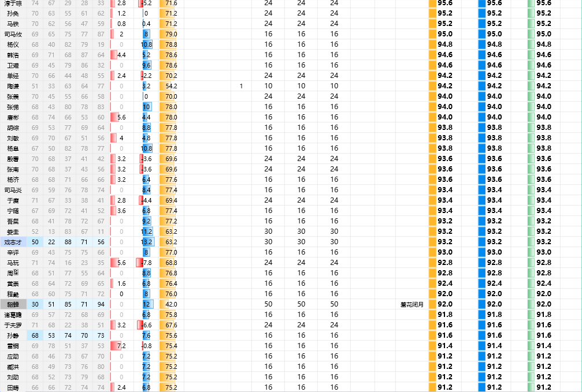Click the value 1.6 in 黄崇's row
Viewport: 582px width, 392px height.
[121, 283]
